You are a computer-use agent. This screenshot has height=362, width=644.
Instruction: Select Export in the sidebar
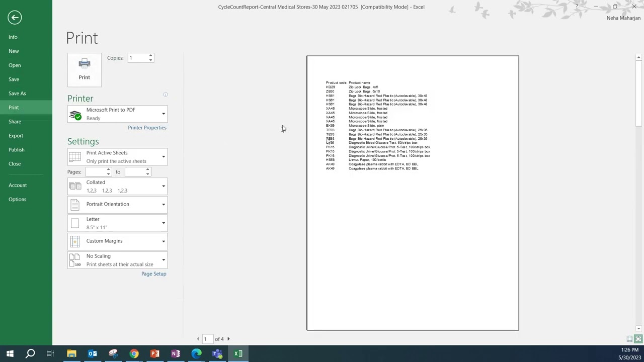(x=26, y=136)
